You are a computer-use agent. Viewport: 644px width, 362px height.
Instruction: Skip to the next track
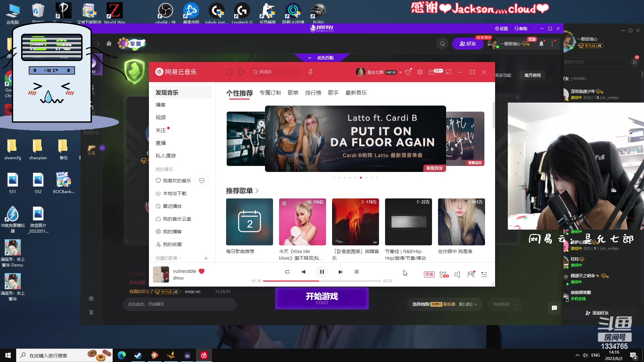(x=340, y=272)
